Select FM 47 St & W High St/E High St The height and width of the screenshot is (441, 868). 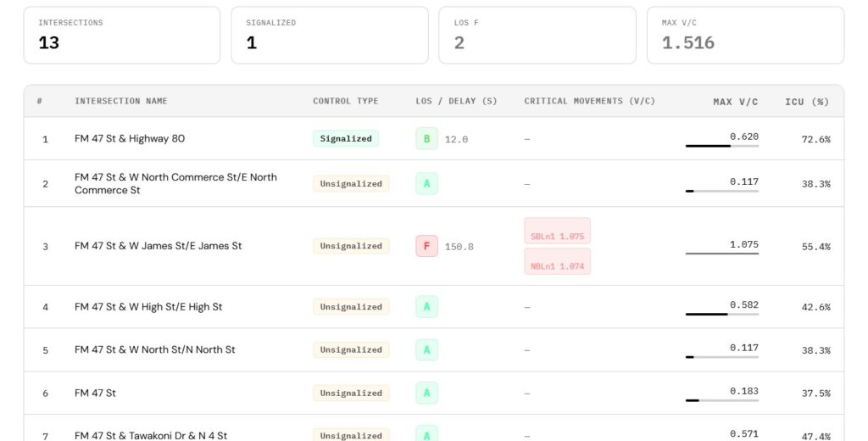pos(148,307)
